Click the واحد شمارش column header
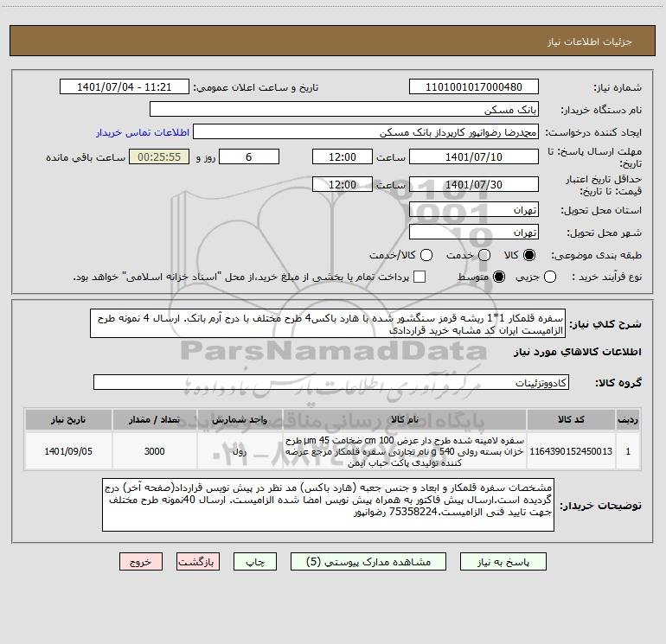This screenshot has height=644, width=666. click(x=240, y=419)
